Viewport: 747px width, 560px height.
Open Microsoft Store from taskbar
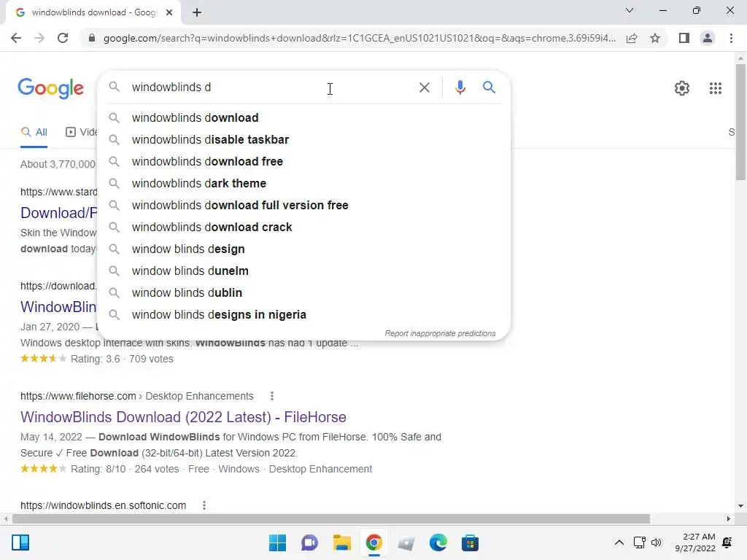(x=470, y=542)
